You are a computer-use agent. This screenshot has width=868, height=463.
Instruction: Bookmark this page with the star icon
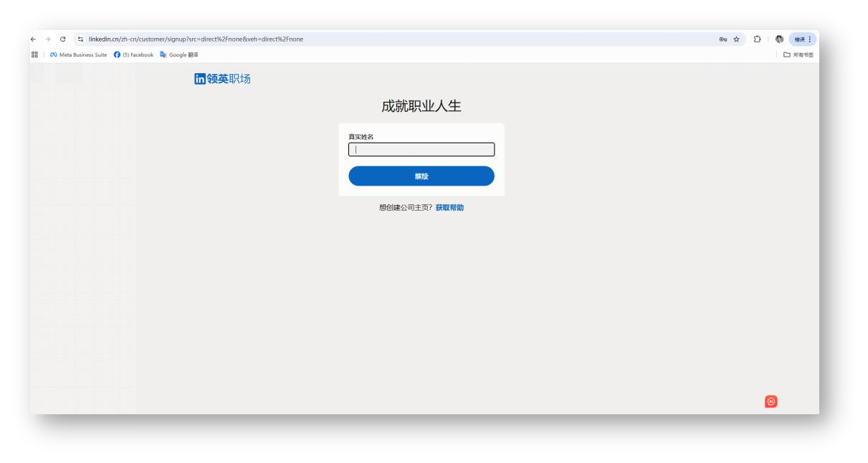point(738,39)
